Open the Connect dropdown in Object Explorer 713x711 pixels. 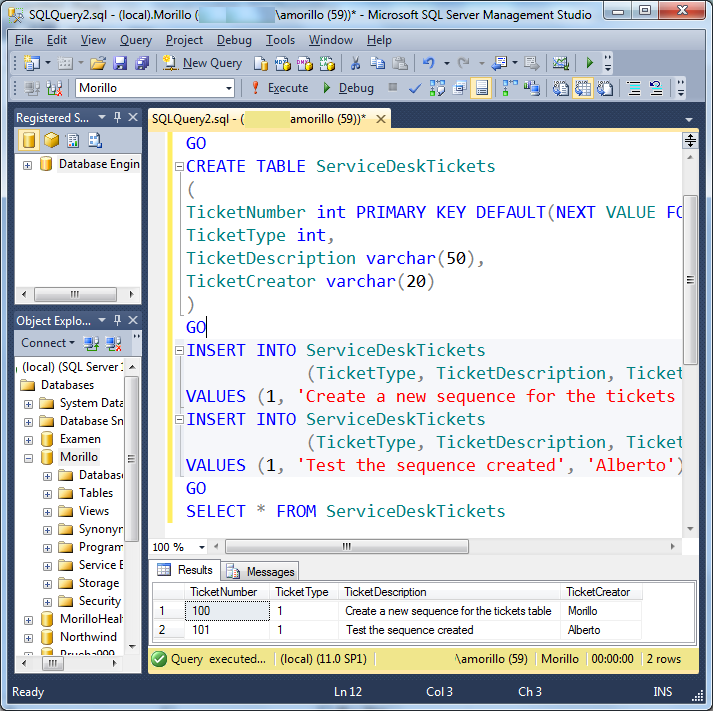[48, 343]
